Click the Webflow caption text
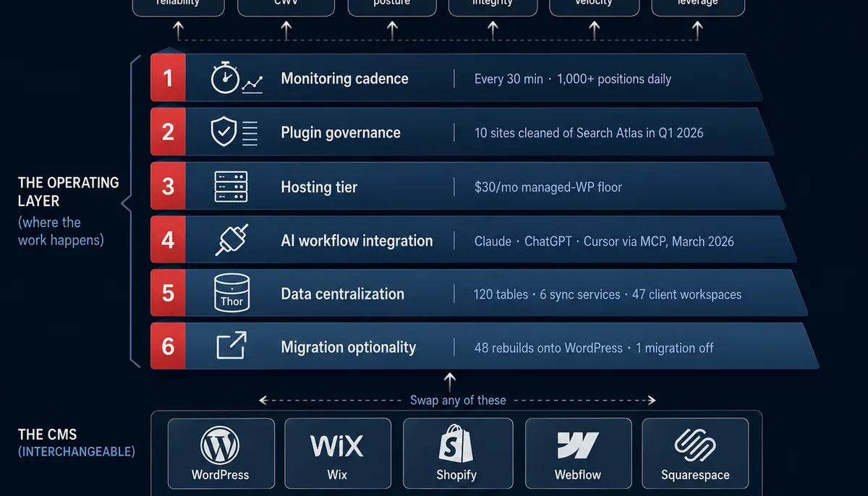The height and width of the screenshot is (496, 868). [579, 475]
